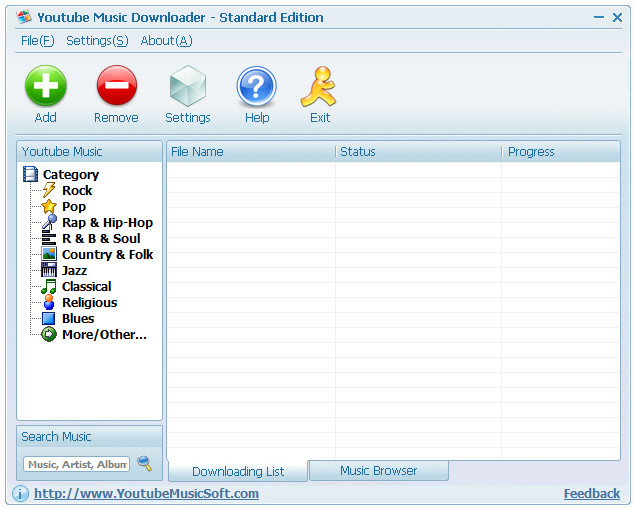Click the blue Help question-mark icon
Screen dimensions: 634x508
click(x=256, y=86)
